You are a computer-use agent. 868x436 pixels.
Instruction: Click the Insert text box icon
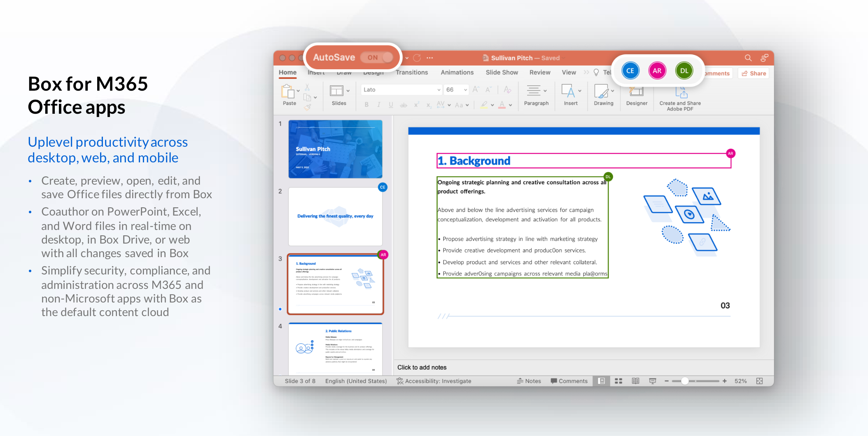pyautogui.click(x=568, y=91)
